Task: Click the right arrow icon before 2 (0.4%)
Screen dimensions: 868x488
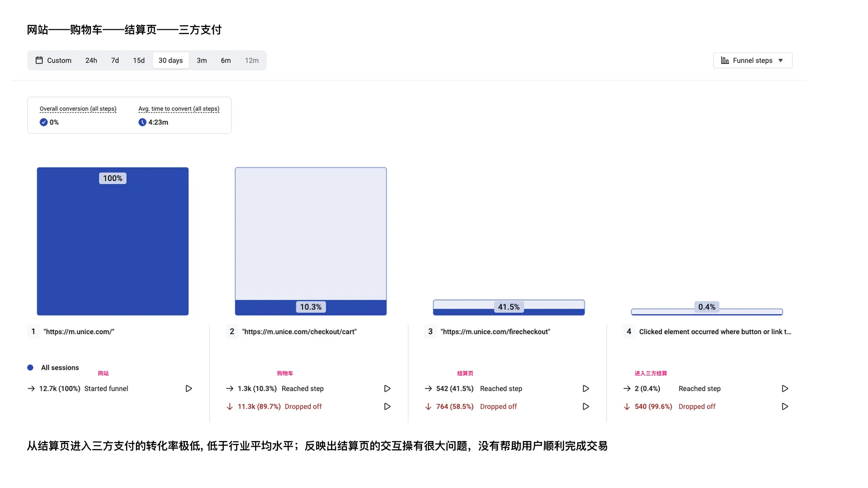Action: pos(627,389)
